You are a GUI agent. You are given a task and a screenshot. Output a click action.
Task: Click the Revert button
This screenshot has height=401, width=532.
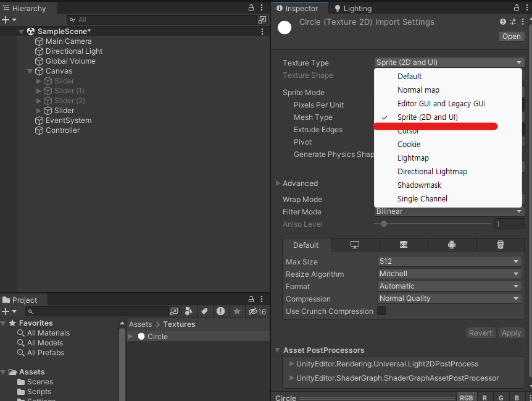480,333
